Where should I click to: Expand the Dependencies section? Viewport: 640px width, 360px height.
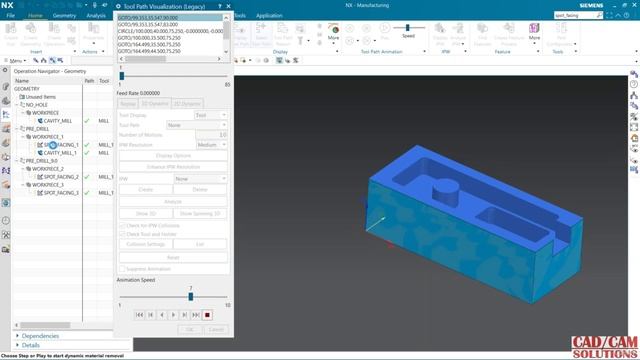pos(18,336)
